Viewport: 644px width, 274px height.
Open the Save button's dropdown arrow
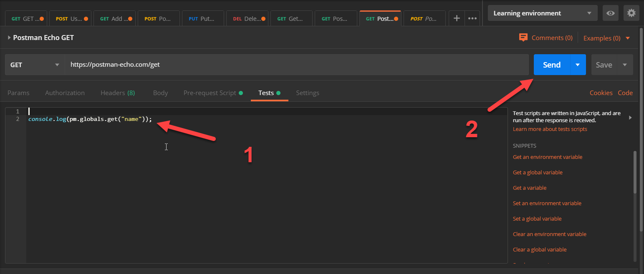(625, 65)
